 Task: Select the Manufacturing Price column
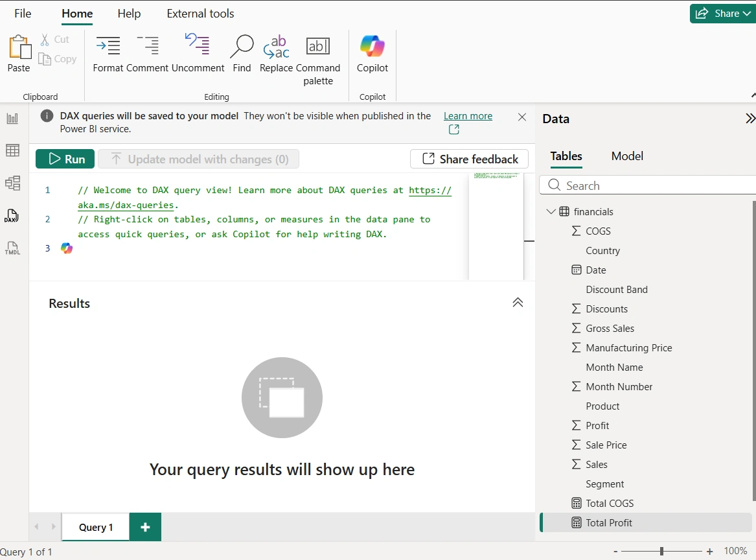click(629, 348)
